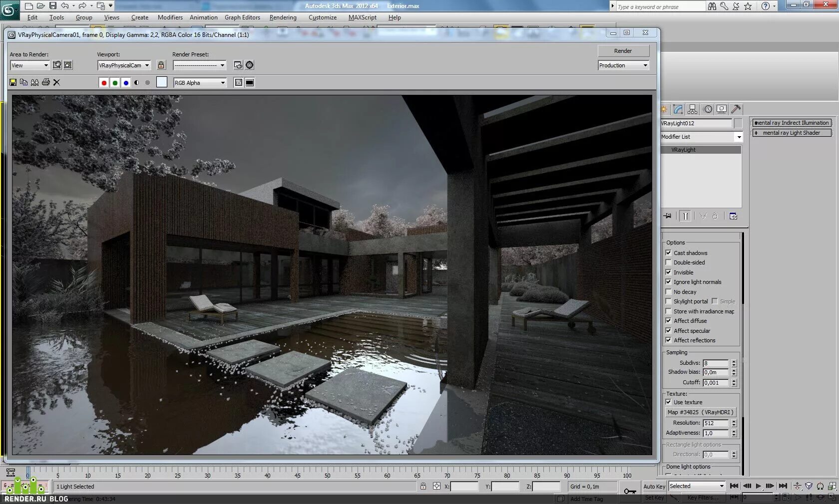Open the Modifiers menu
Viewport: 839px width, 504px height.
(x=170, y=17)
